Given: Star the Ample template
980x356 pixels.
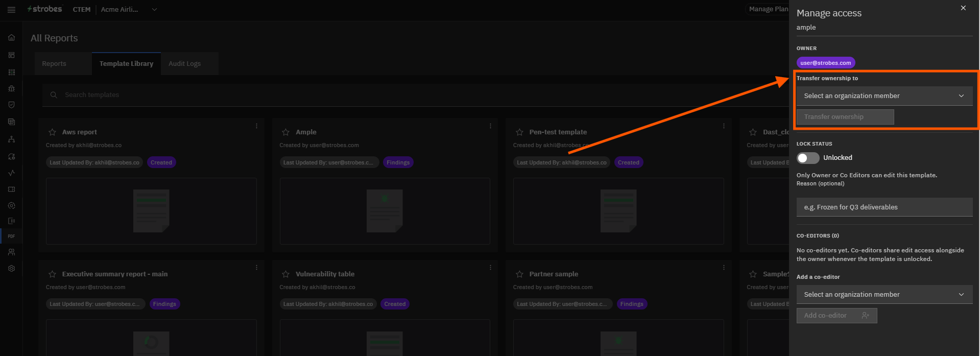Looking at the screenshot, I should (x=286, y=132).
